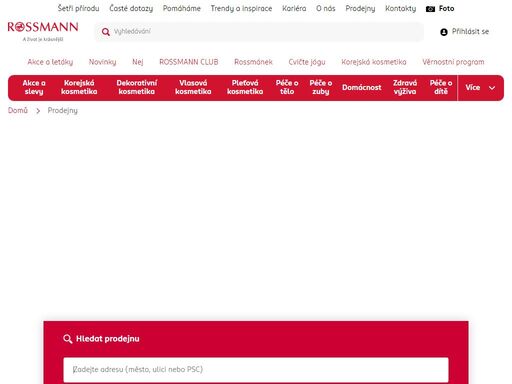Click the breadcrumb arrow separator icon
Image resolution: width=512 pixels, height=384 pixels.
point(38,111)
